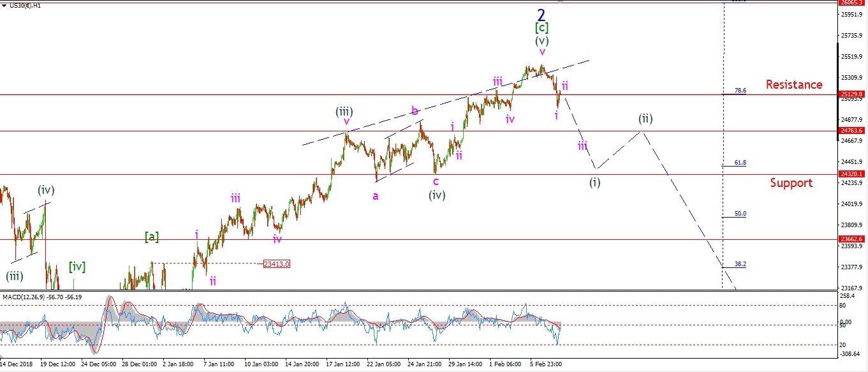Select the red Resistance text label
The image size is (868, 372).
tap(793, 84)
